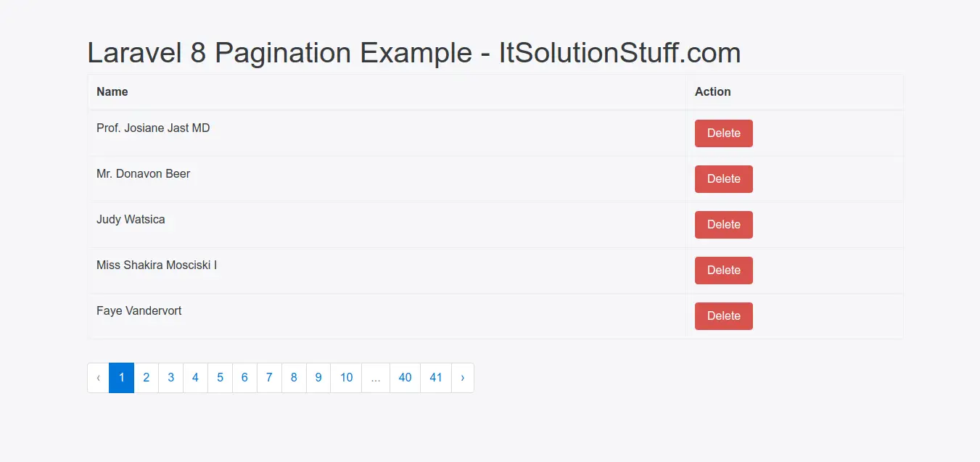Navigate to the last page 41
This screenshot has height=462, width=980.
coord(435,377)
